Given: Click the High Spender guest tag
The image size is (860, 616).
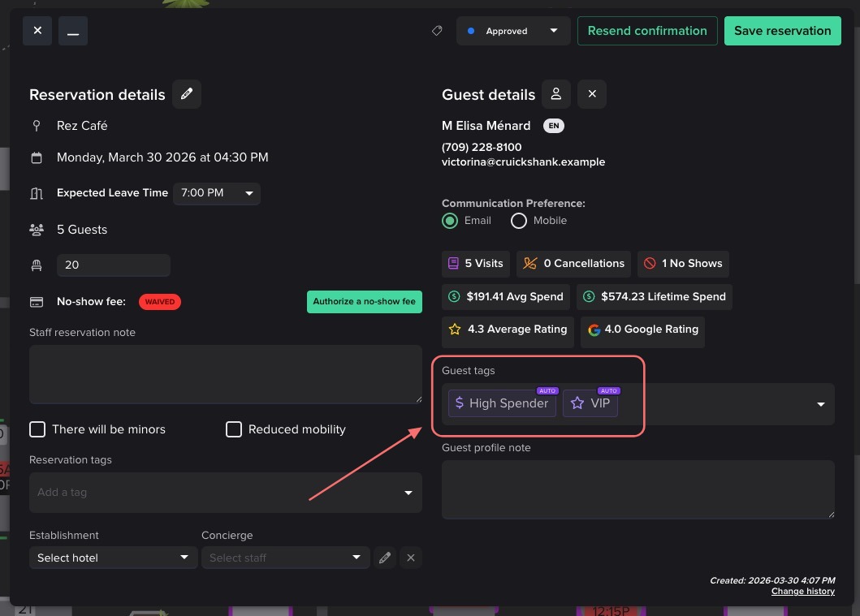Looking at the screenshot, I should tap(502, 403).
